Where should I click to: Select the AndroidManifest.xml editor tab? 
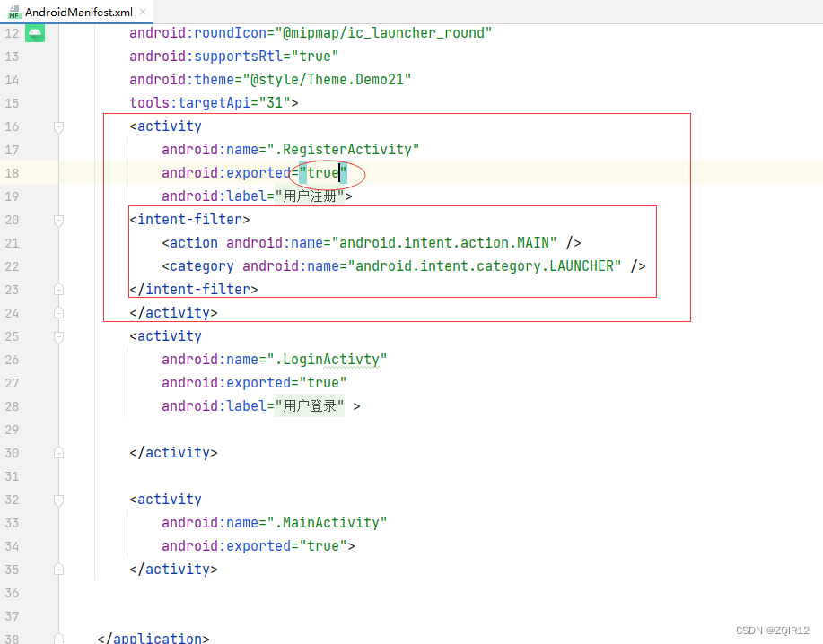[x=76, y=12]
